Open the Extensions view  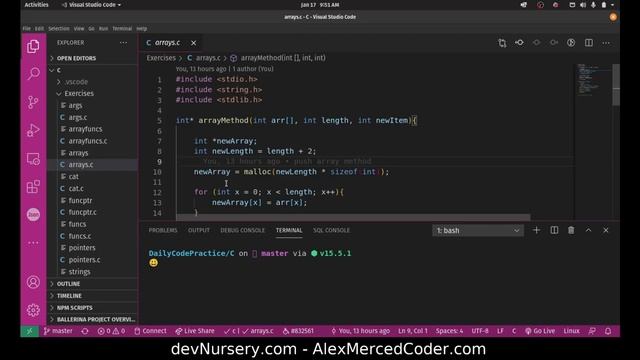point(33,187)
